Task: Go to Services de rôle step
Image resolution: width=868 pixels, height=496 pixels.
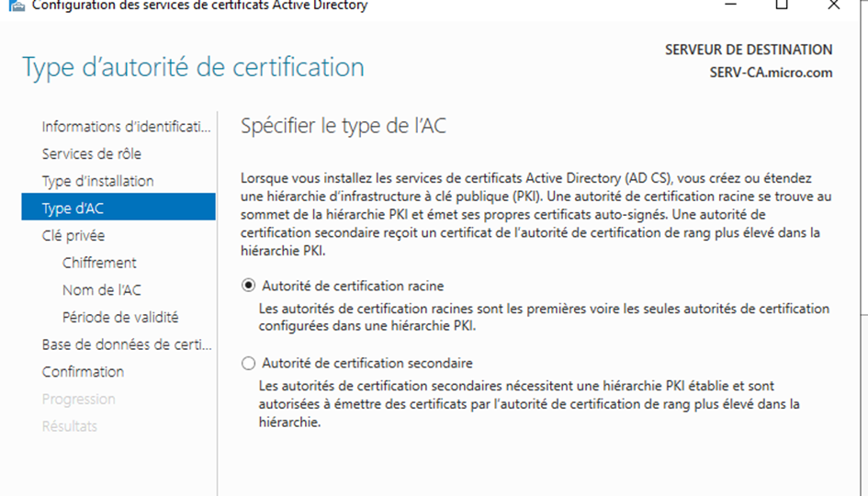Action: pos(91,154)
